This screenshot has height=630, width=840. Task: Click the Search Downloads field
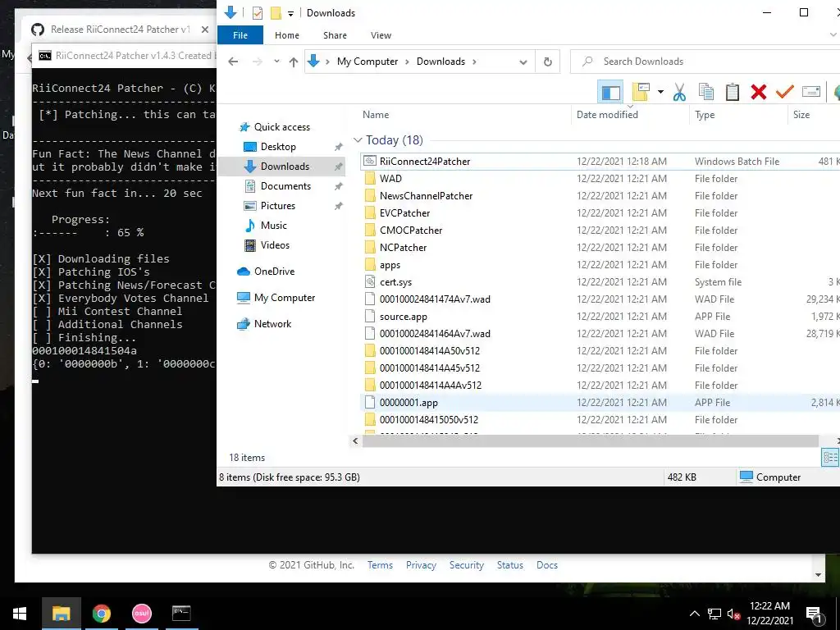click(x=705, y=62)
